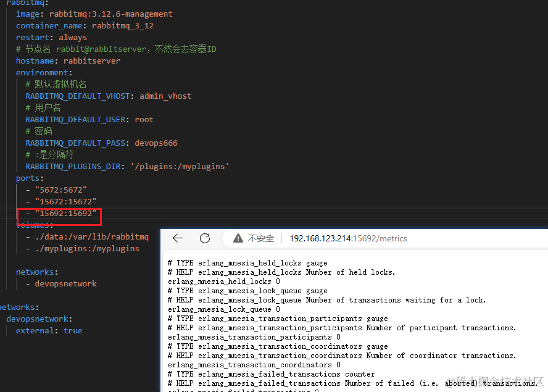The width and height of the screenshot is (548, 392).
Task: Click the devopsnetwork: key under top-level networks
Action: [39, 319]
